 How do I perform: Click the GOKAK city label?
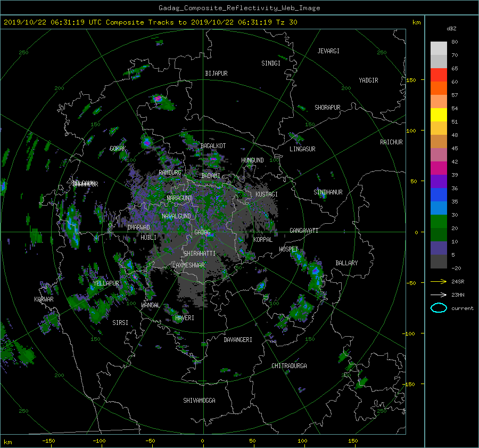118,149
